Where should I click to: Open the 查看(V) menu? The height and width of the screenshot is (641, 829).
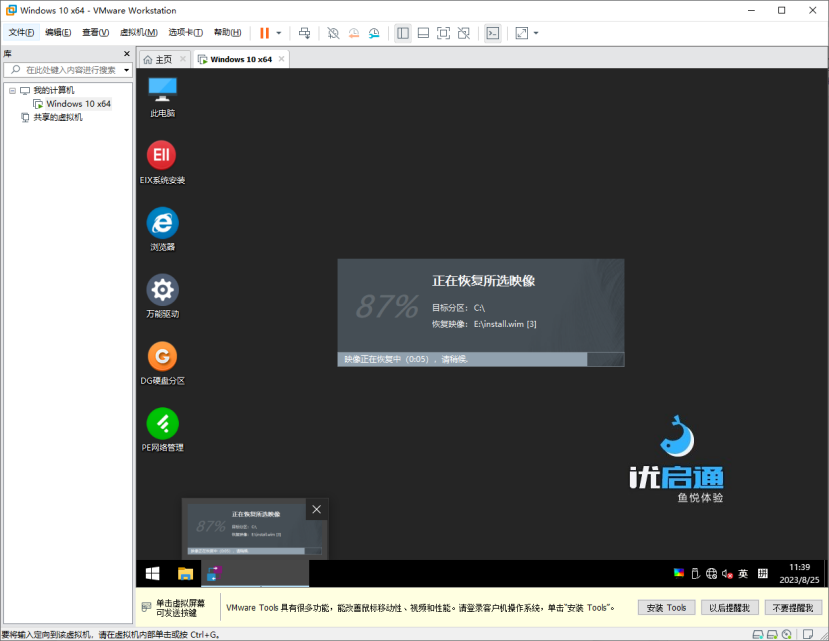click(96, 33)
